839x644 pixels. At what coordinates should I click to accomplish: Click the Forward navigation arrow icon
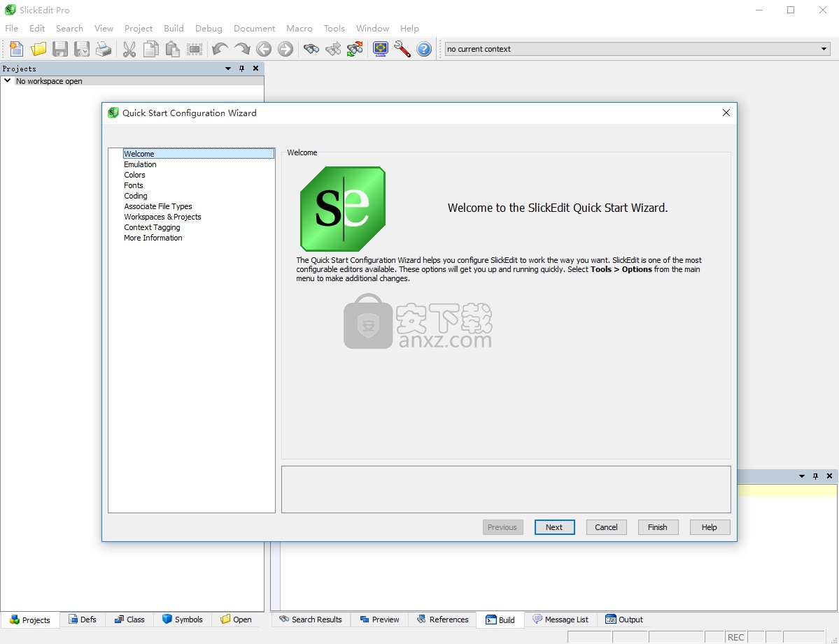[x=285, y=49]
